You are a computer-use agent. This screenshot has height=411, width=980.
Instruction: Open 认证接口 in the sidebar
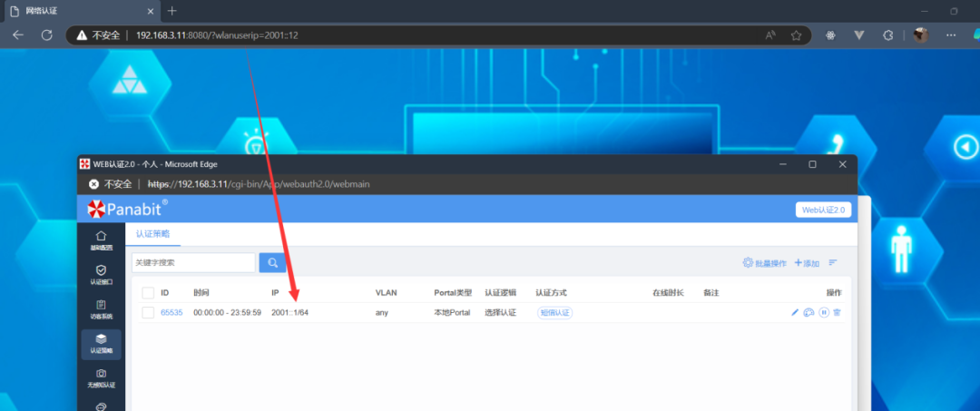[x=102, y=274]
